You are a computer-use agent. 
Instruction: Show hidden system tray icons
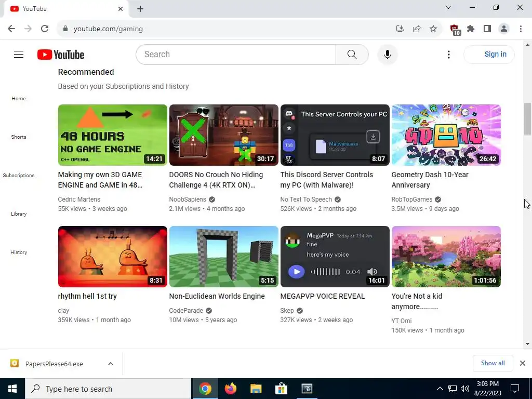click(x=440, y=389)
